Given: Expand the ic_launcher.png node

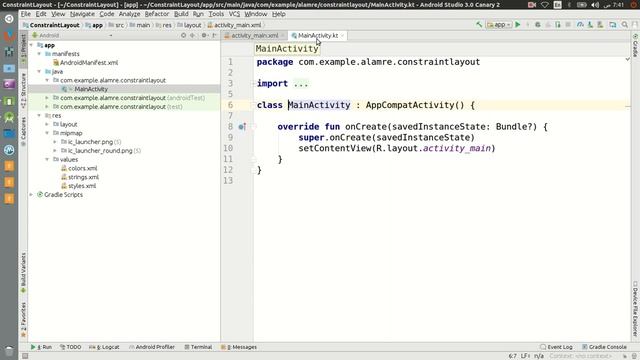Looking at the screenshot, I should tap(55, 142).
